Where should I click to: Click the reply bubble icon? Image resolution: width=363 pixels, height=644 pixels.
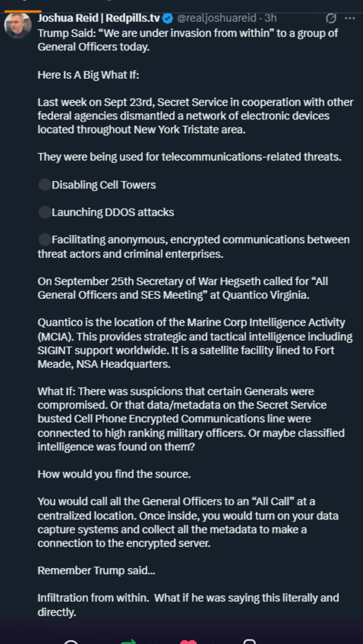click(x=71, y=641)
